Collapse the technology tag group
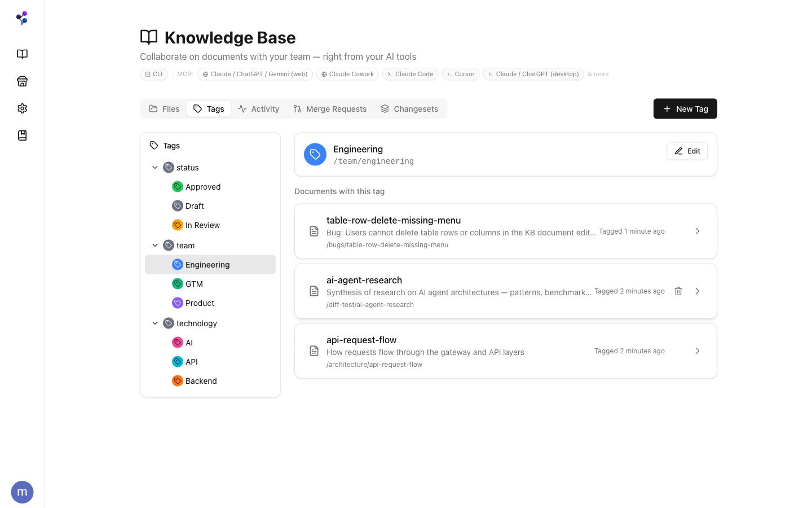 [x=155, y=323]
